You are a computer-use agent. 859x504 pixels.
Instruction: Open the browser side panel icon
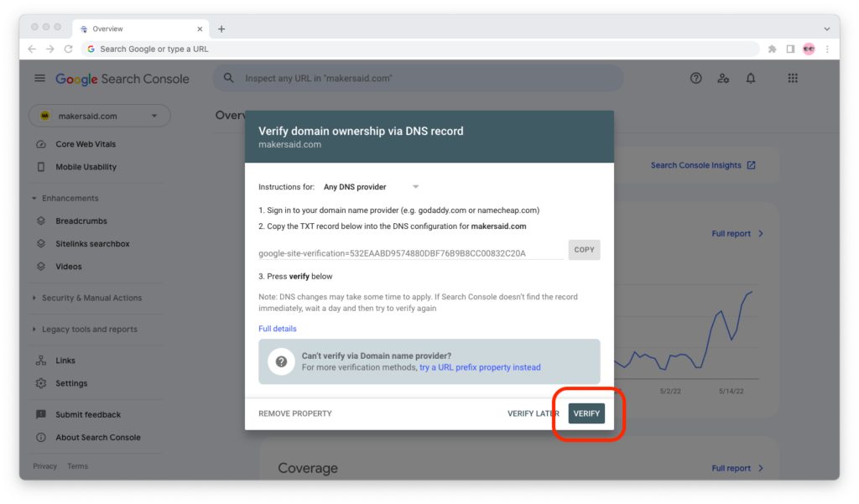click(x=790, y=49)
